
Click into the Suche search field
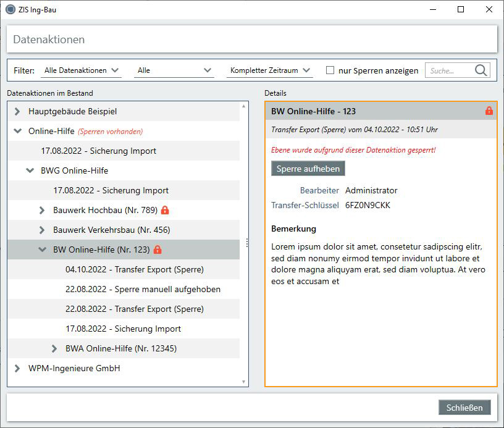pos(449,70)
